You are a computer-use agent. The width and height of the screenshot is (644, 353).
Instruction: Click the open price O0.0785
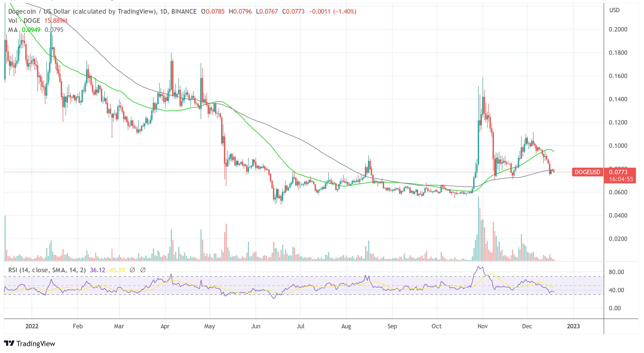coord(213,12)
